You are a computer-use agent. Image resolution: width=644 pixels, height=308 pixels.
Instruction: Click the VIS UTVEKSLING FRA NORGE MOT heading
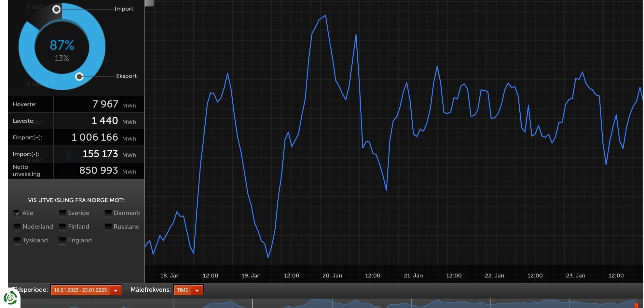76,200
